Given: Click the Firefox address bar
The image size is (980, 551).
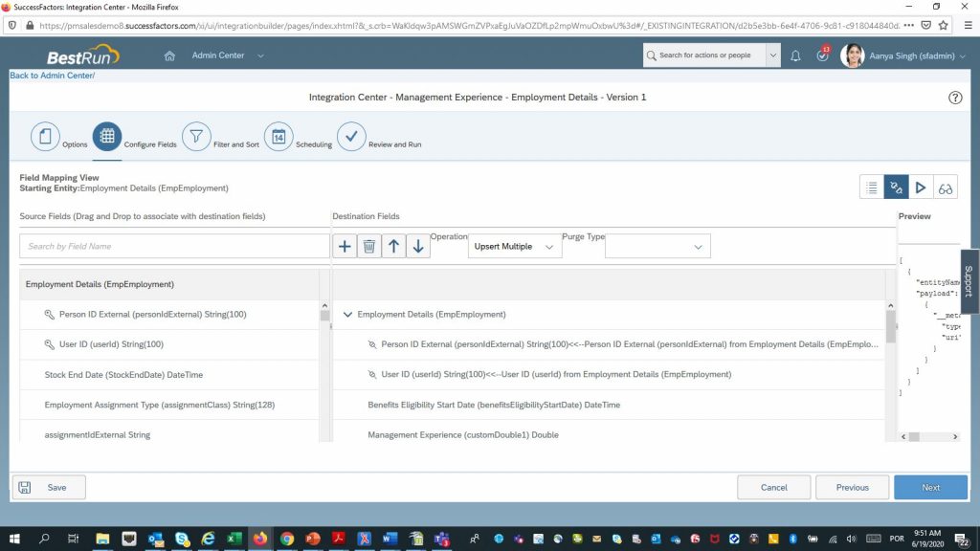Looking at the screenshot, I should 469,26.
